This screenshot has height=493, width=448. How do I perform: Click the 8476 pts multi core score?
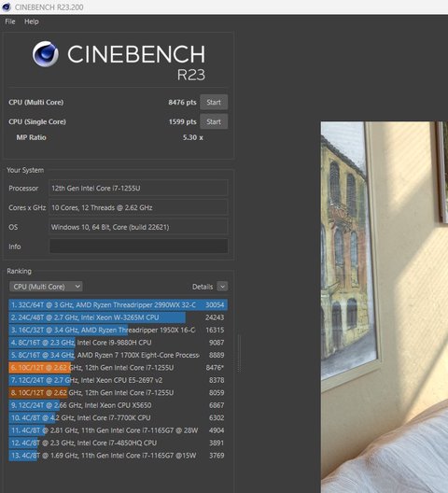[x=182, y=102]
